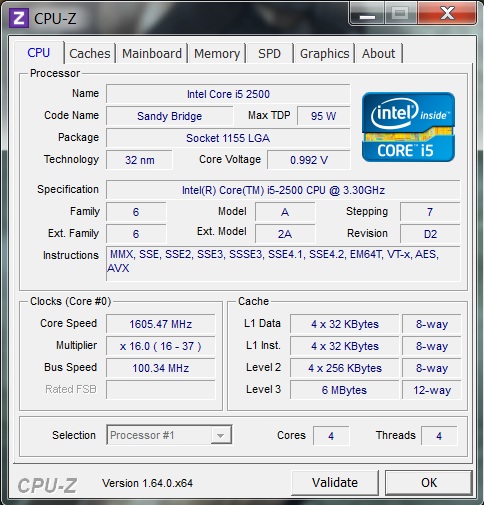Click the Level 2 8-way associativity box

(x=432, y=368)
